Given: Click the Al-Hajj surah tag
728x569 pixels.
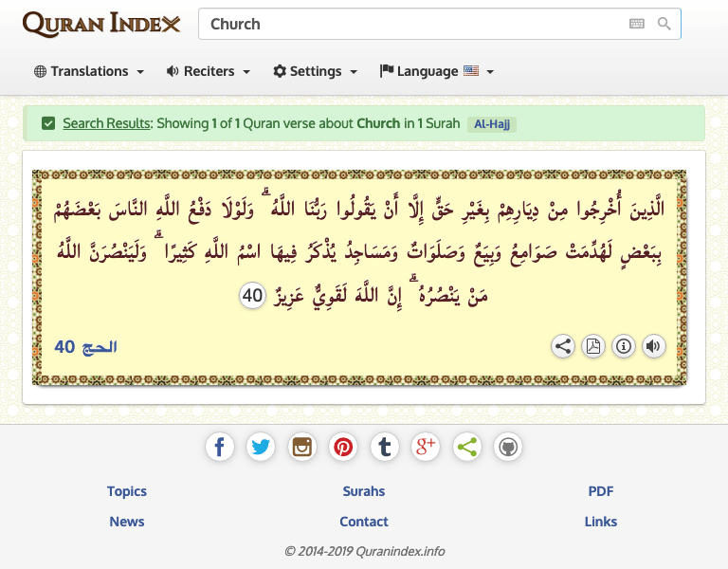Looking at the screenshot, I should point(491,124).
